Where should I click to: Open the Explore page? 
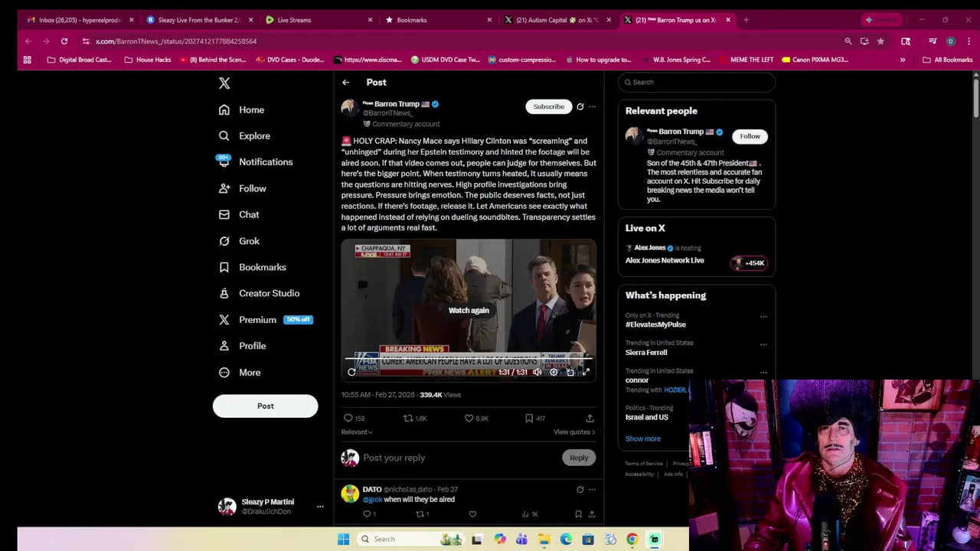point(243,136)
